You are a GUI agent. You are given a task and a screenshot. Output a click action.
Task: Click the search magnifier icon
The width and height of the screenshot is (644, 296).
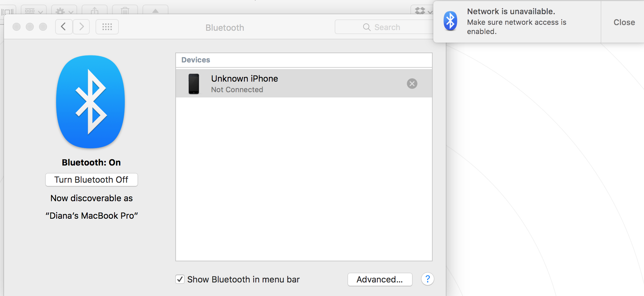[x=366, y=27]
